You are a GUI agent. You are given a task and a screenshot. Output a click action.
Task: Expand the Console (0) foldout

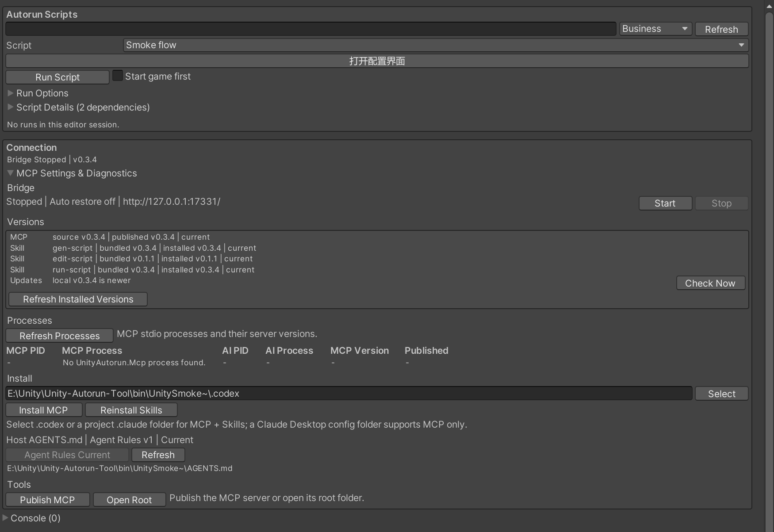(31, 518)
